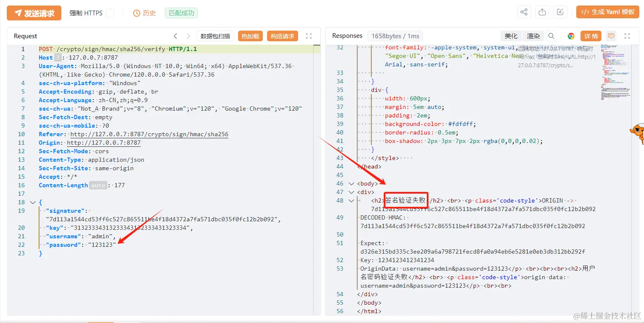Click the 生成 Yaml 模板 button
The height and width of the screenshot is (323, 644).
click(x=608, y=12)
